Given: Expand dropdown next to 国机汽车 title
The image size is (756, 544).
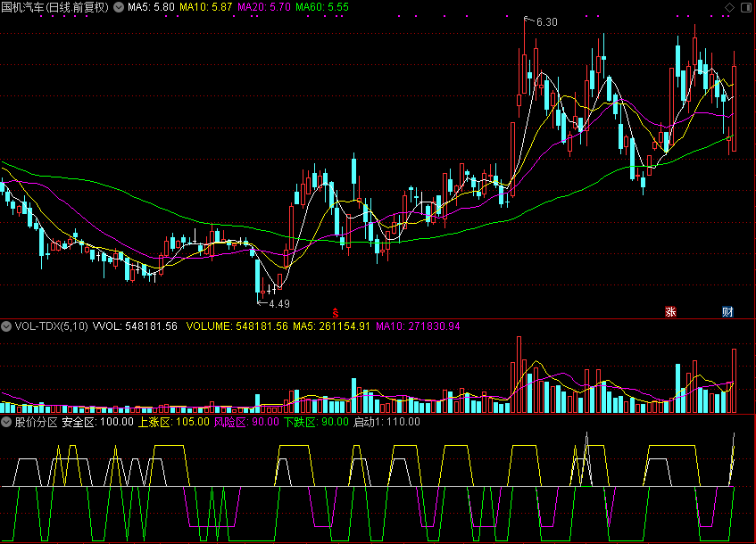Looking at the screenshot, I should tap(119, 7).
